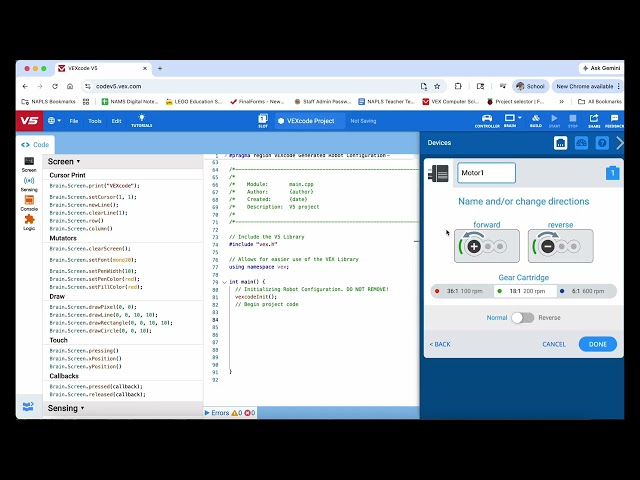Screen dimensions: 640x480
Task: Click the VEXcode Project name field
Action: coord(310,121)
